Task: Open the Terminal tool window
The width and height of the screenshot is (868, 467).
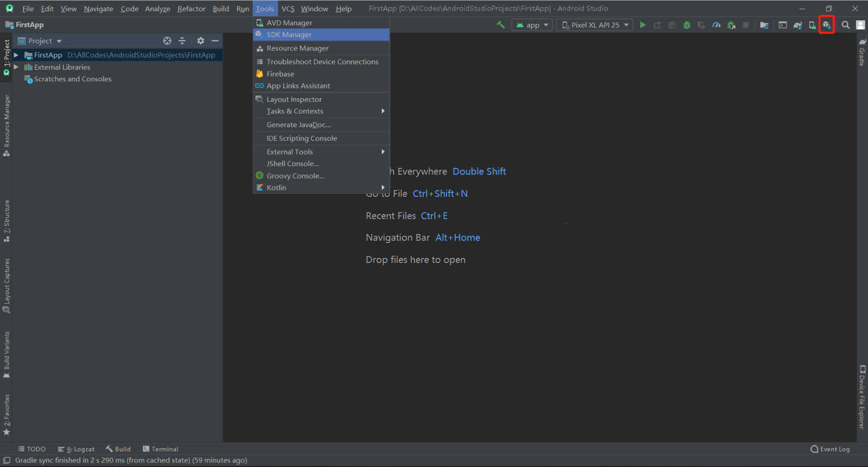Action: click(x=161, y=449)
